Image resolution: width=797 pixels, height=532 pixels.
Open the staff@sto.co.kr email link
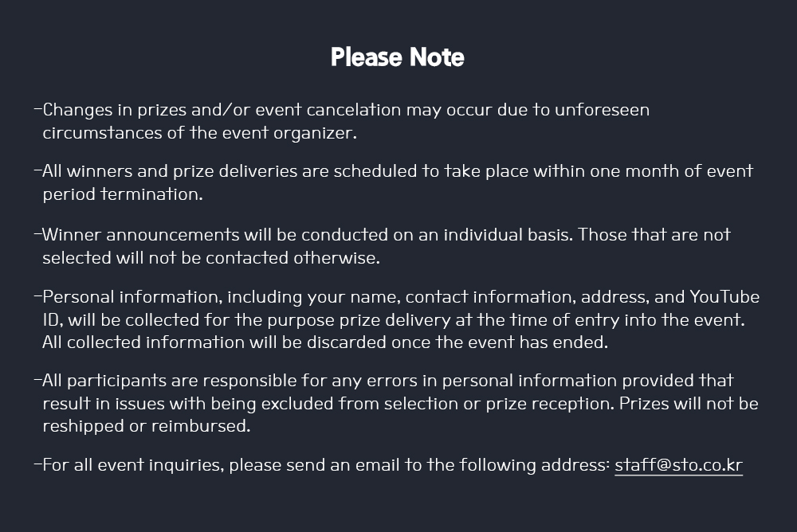[678, 465]
